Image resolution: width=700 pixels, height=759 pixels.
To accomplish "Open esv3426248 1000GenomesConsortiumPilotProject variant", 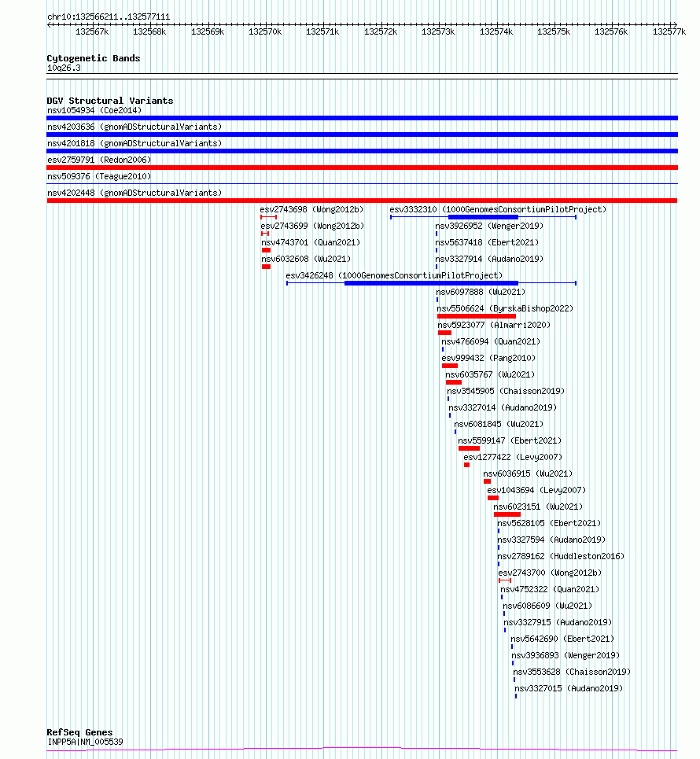I will click(394, 275).
